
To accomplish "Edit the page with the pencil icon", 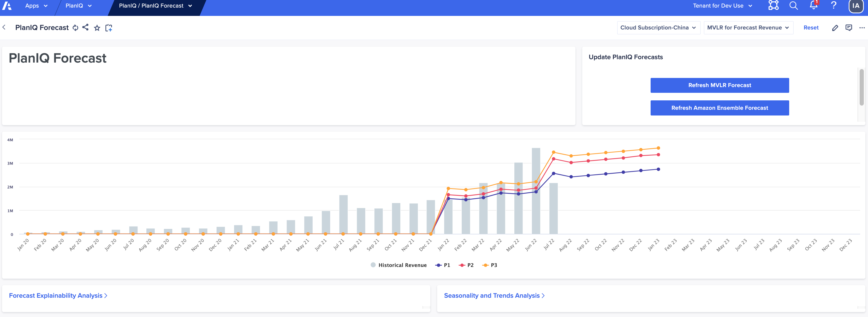I will 835,28.
